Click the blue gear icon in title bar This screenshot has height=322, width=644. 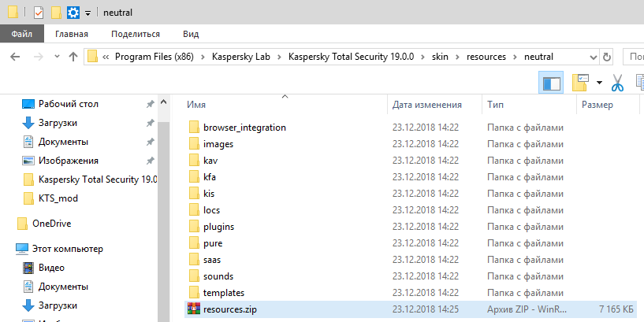pyautogui.click(x=73, y=13)
